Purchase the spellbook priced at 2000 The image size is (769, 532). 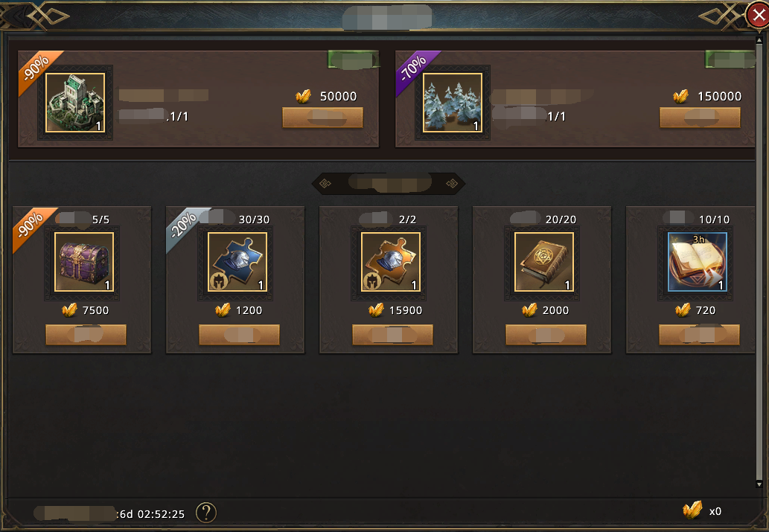(x=546, y=335)
